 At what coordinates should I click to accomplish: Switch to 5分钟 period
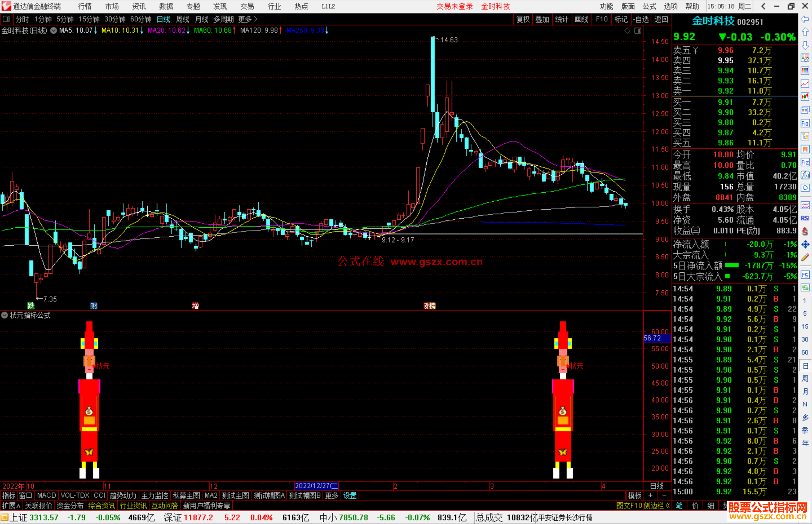65,19
